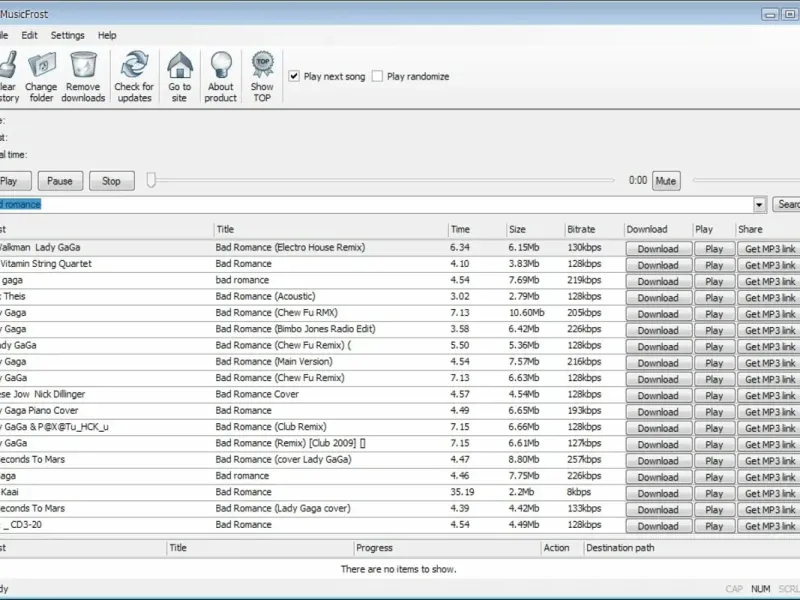Toggle the Mute button
800x600 pixels.
(665, 181)
